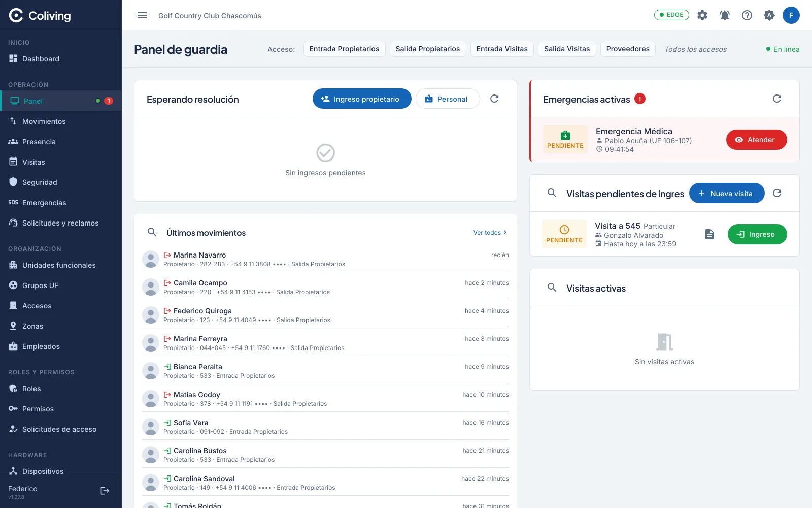
Task: Go to Dashboard in the sidebar
Action: point(61,59)
